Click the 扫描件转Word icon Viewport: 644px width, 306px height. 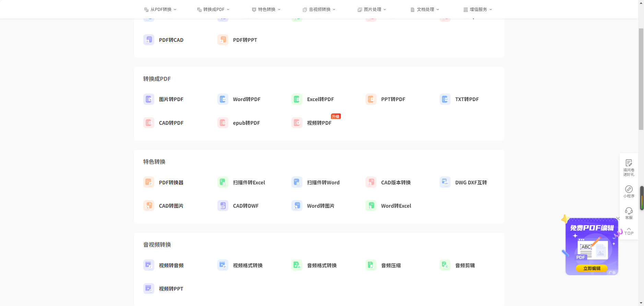point(297,182)
